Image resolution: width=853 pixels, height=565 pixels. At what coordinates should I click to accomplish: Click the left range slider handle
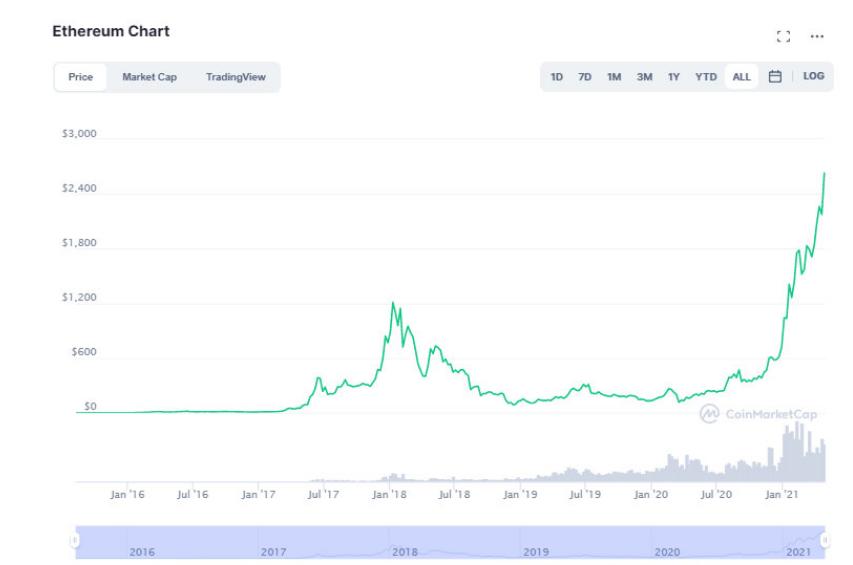[x=74, y=541]
